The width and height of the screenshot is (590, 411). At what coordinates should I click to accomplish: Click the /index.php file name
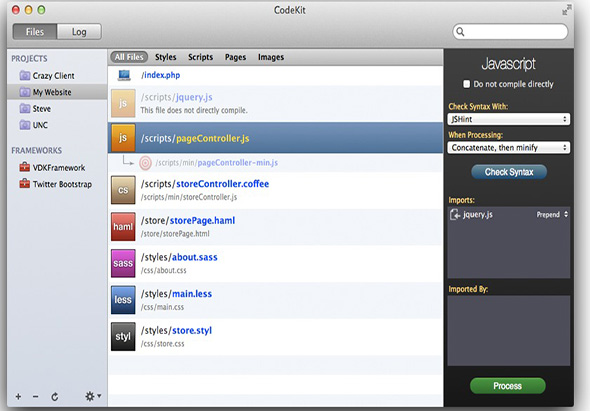click(x=161, y=75)
